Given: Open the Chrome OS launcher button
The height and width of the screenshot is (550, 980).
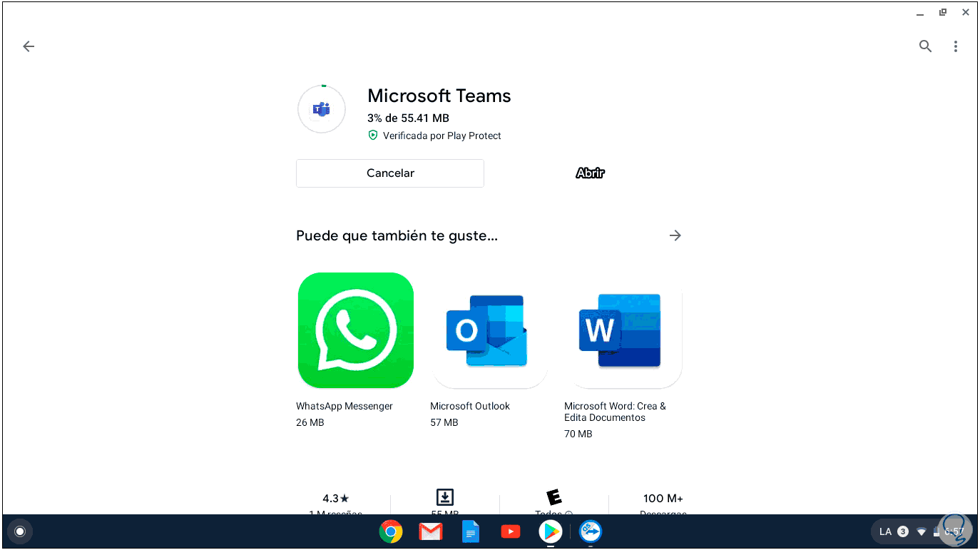Looking at the screenshot, I should pyautogui.click(x=20, y=531).
